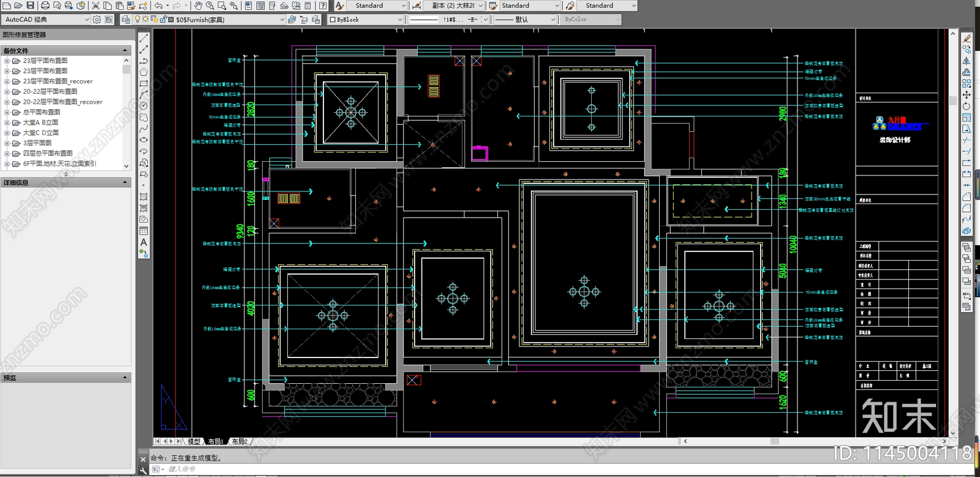Select the Hatch draw tool

pos(143,197)
